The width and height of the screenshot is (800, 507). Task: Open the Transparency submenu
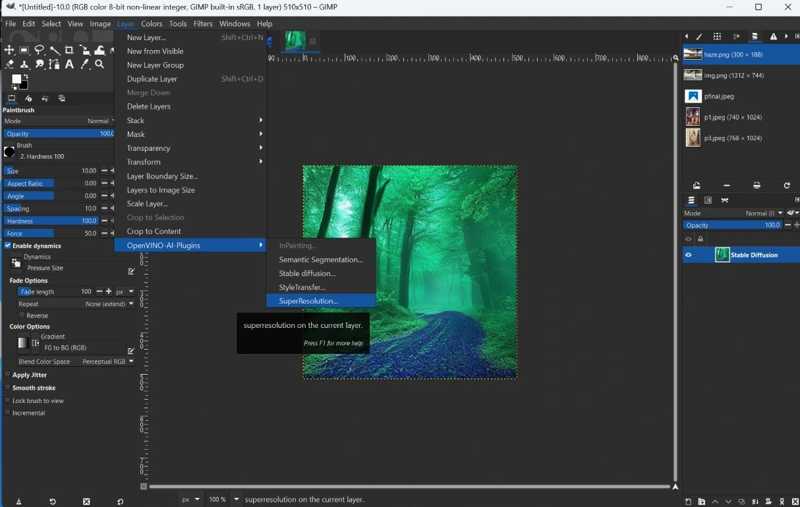[x=190, y=148]
